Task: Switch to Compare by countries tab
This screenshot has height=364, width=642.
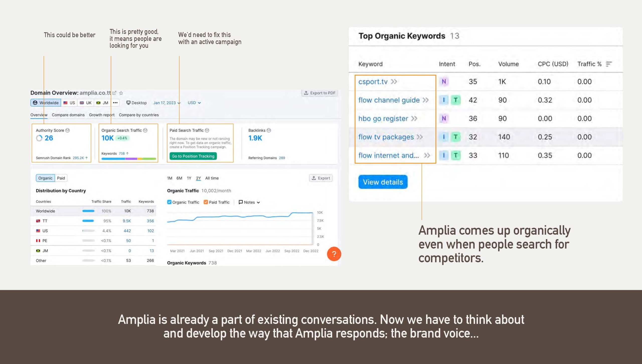Action: [139, 115]
